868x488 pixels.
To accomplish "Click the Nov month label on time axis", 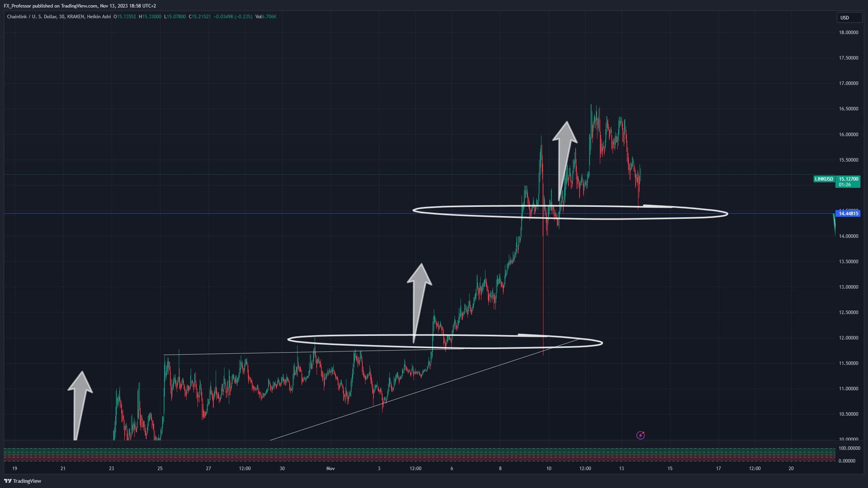I will tap(331, 469).
